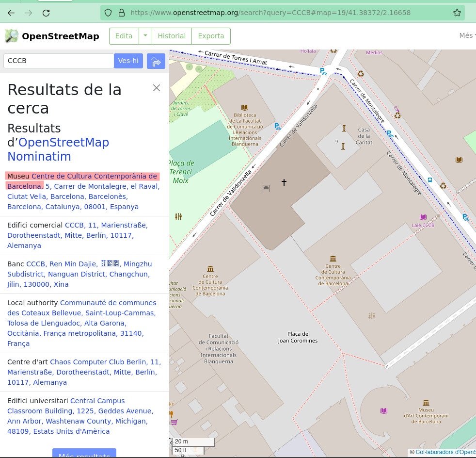The width and height of the screenshot is (476, 458).
Task: Click the bus stop icon on Carrer de Montalegre
Action: (x=430, y=180)
